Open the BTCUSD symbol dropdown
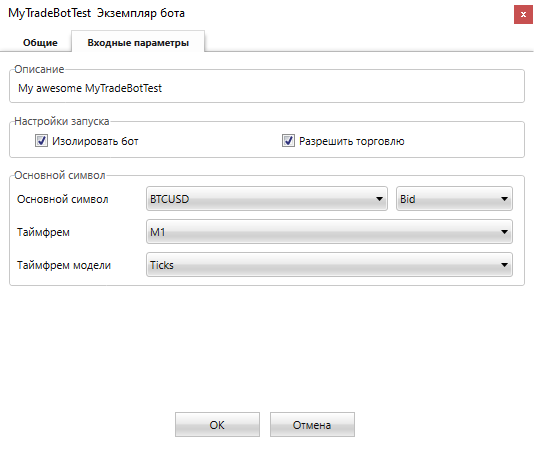The height and width of the screenshot is (452, 536). coord(267,199)
